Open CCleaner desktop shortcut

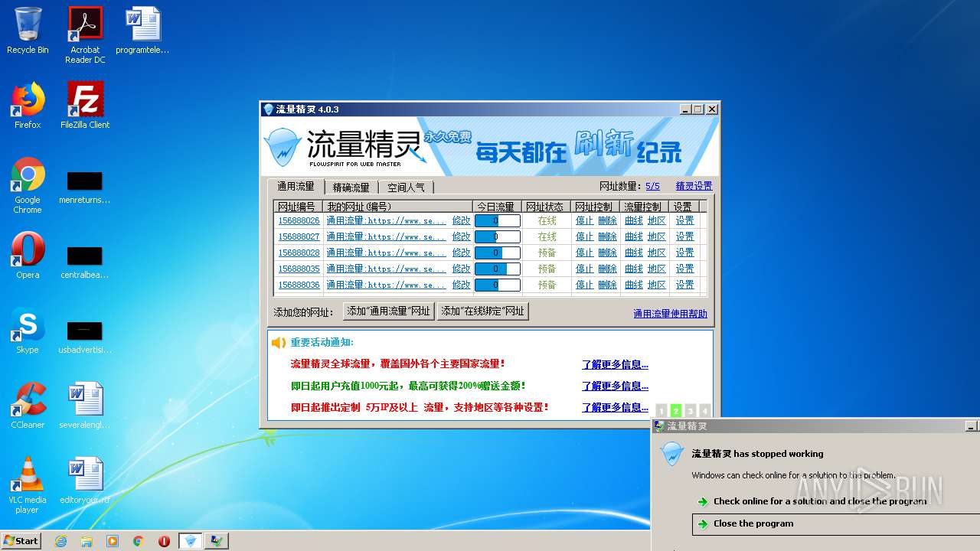pyautogui.click(x=28, y=406)
